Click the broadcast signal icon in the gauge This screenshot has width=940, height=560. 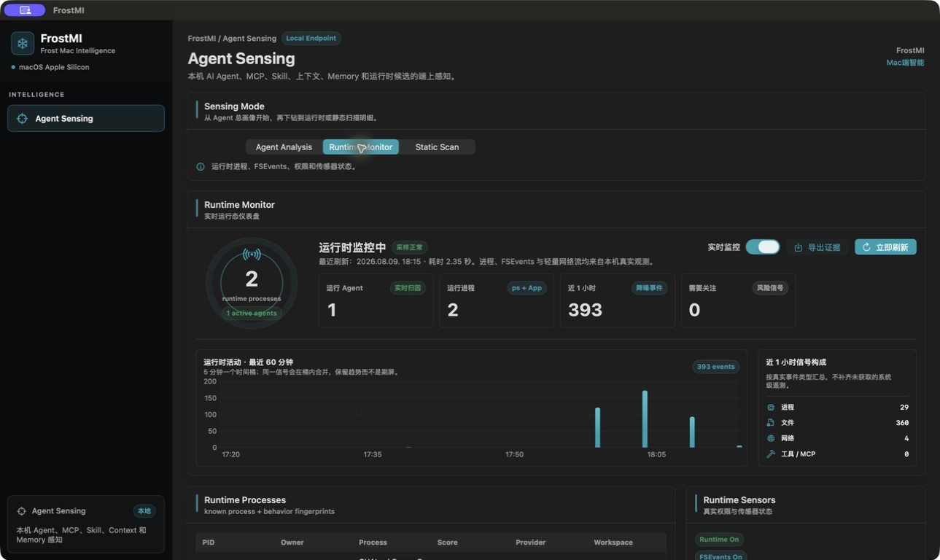click(x=252, y=254)
